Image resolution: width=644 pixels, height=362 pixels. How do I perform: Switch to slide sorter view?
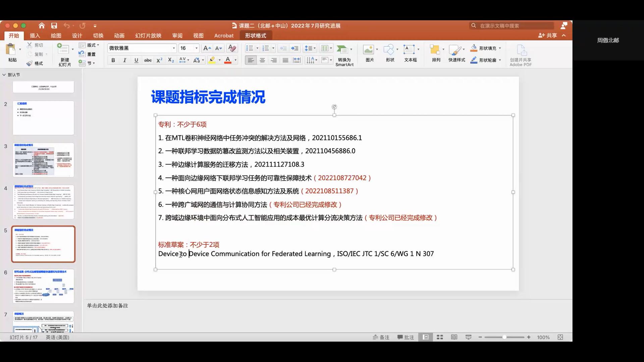(440, 337)
